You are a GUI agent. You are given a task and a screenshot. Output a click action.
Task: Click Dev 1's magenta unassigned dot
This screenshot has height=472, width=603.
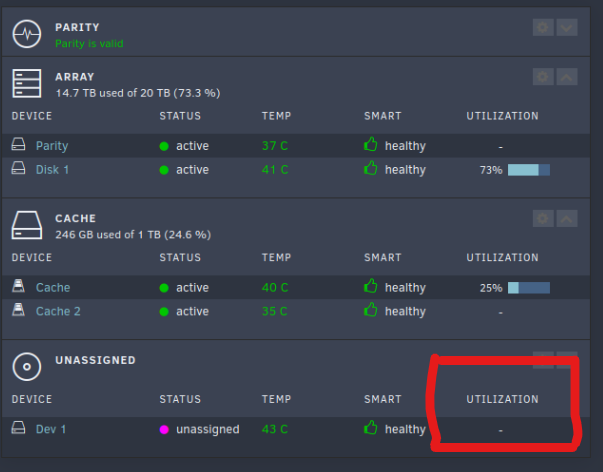tap(164, 430)
